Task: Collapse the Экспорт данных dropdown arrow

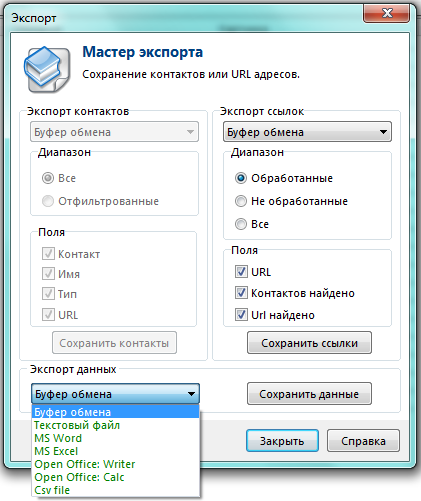Action: click(x=191, y=394)
